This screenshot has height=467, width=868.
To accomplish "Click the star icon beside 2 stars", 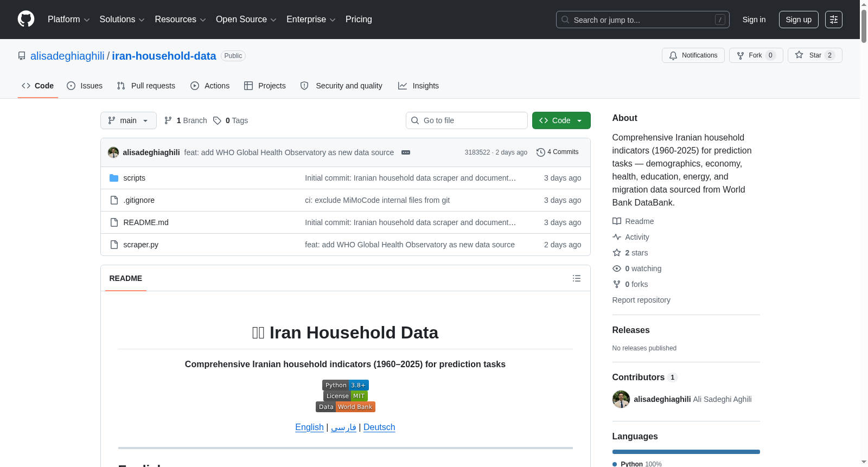I will pyautogui.click(x=617, y=253).
